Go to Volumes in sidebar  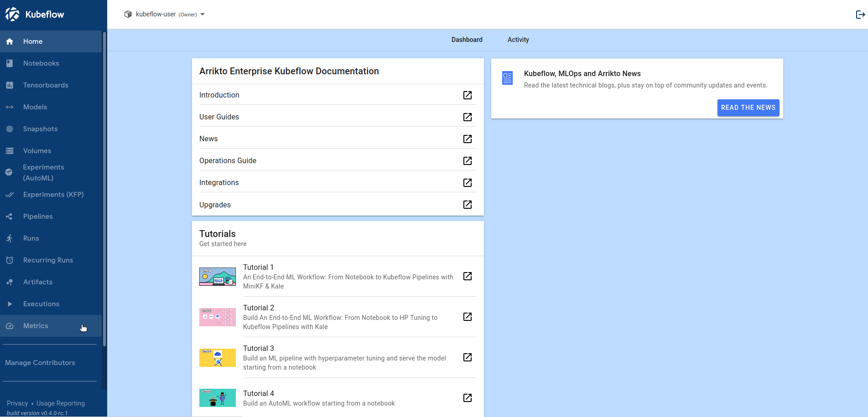point(51,151)
